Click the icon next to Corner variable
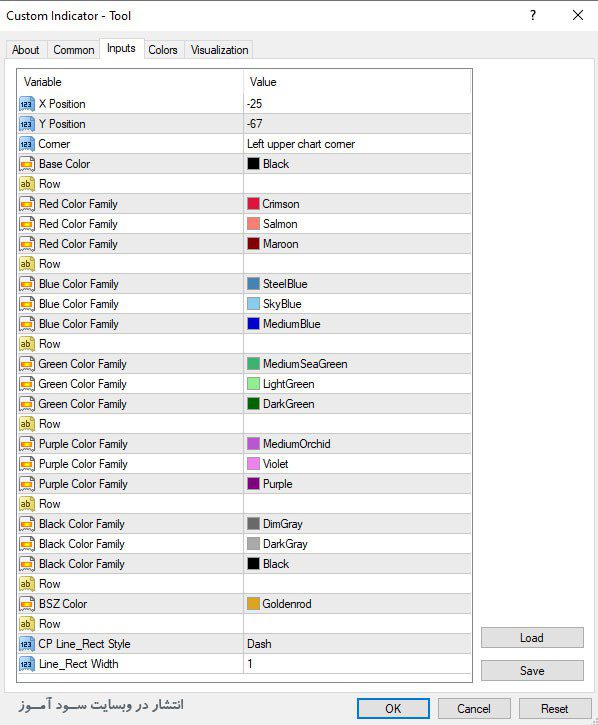The image size is (598, 725). click(x=27, y=144)
